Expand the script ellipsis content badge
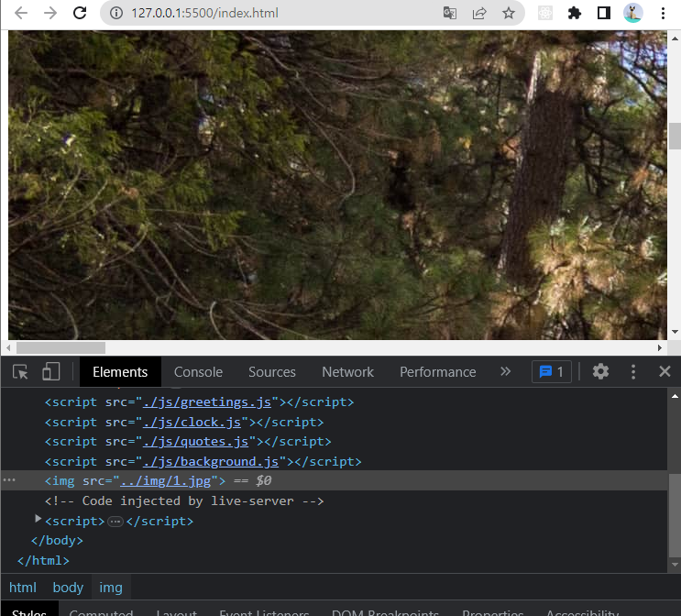 point(115,522)
